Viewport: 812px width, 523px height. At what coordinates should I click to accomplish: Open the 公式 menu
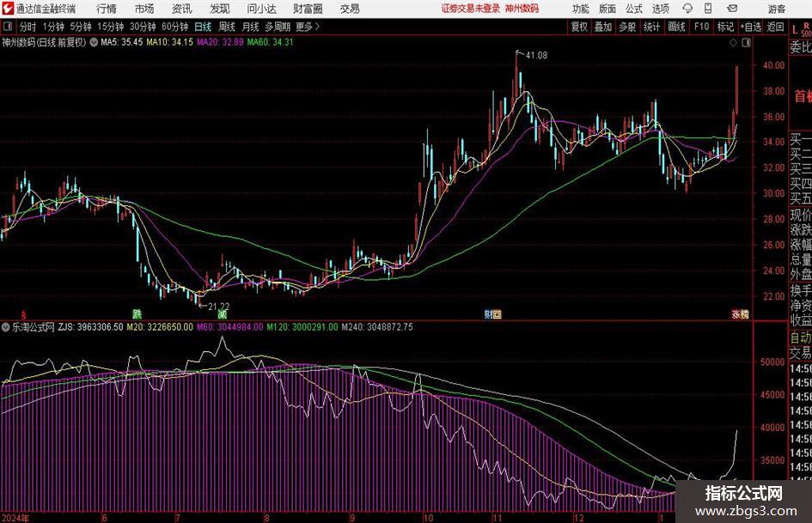(633, 9)
